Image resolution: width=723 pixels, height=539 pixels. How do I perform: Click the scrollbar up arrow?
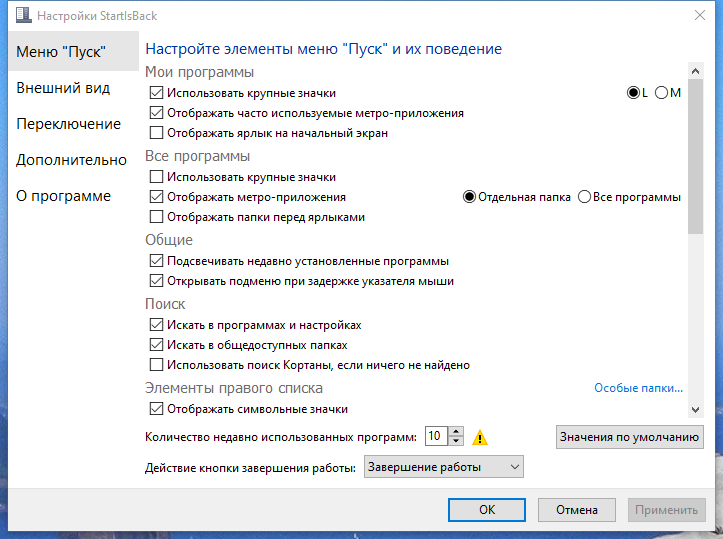coord(695,71)
